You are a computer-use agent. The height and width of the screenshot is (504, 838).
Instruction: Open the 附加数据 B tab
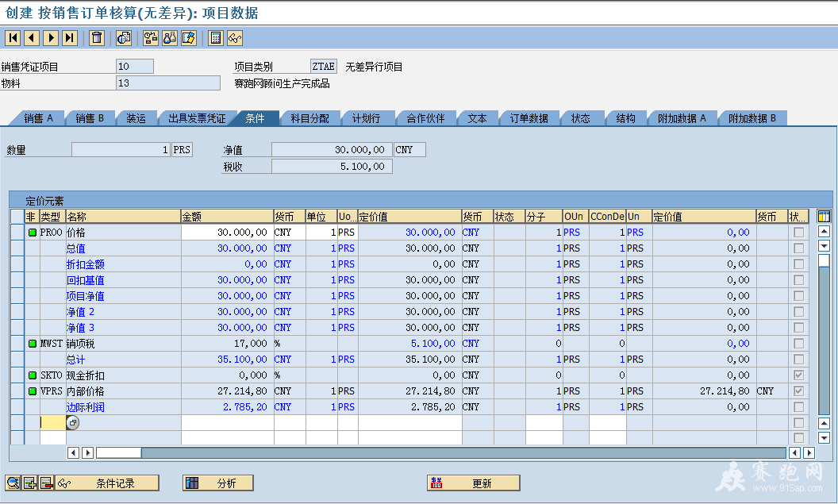pos(752,118)
